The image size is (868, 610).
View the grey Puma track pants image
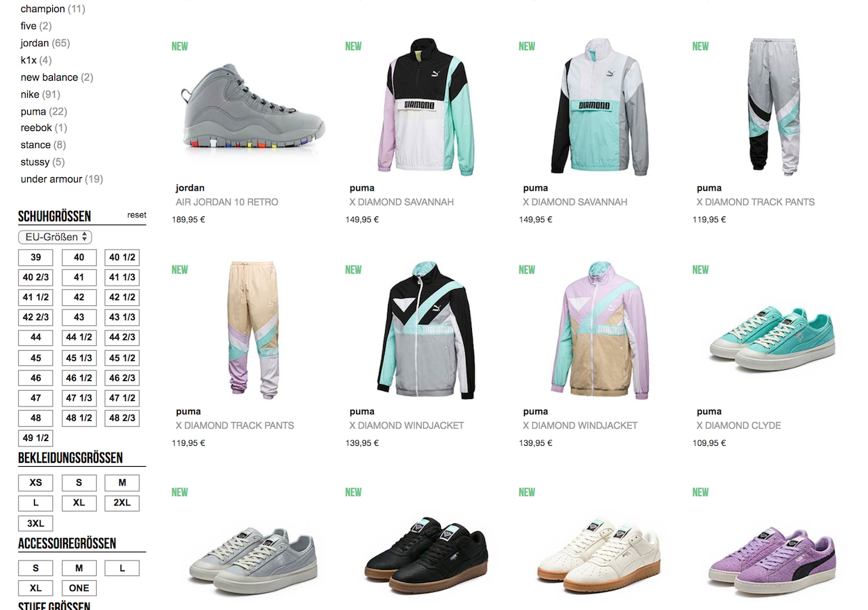(771, 106)
